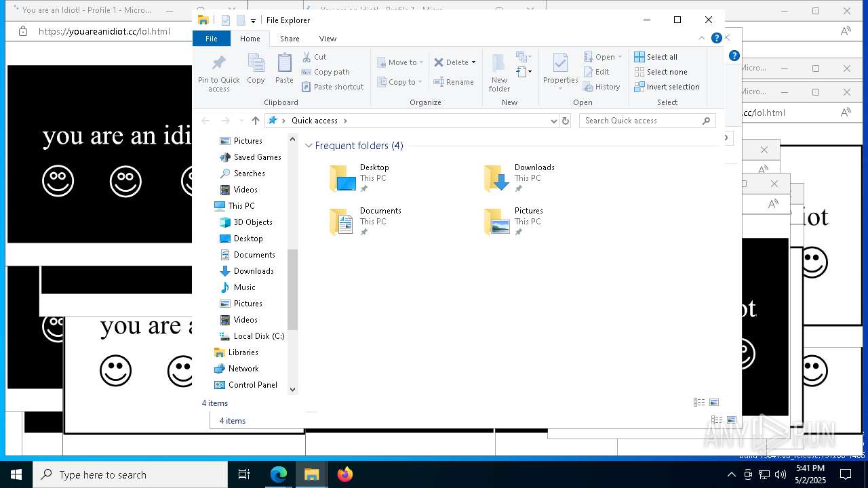Click volume icon in system tray

coord(780,474)
